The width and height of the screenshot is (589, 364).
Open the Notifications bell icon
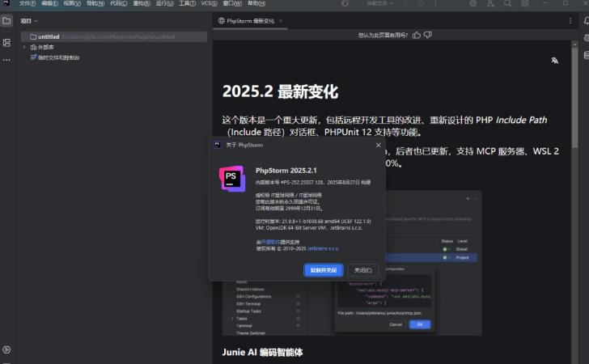coord(586,21)
